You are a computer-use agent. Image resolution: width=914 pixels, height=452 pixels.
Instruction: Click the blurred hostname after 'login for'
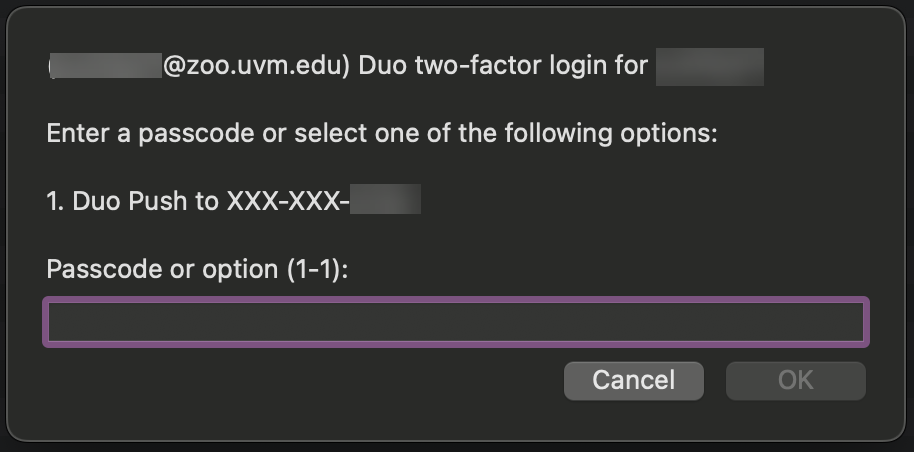[x=710, y=67]
